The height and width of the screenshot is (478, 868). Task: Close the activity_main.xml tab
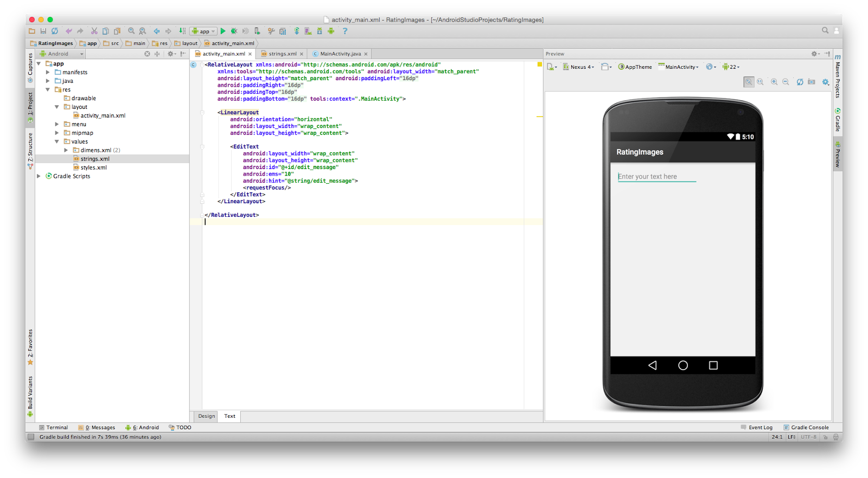250,54
